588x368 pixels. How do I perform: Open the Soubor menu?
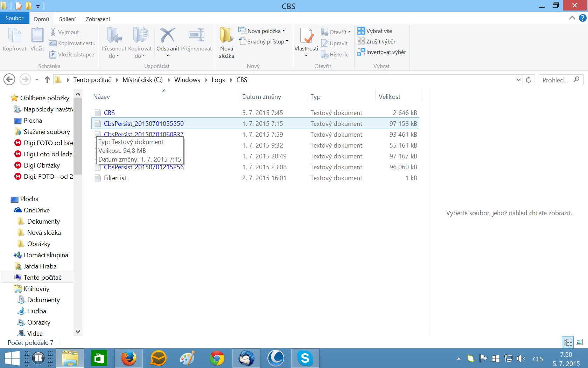tap(14, 18)
